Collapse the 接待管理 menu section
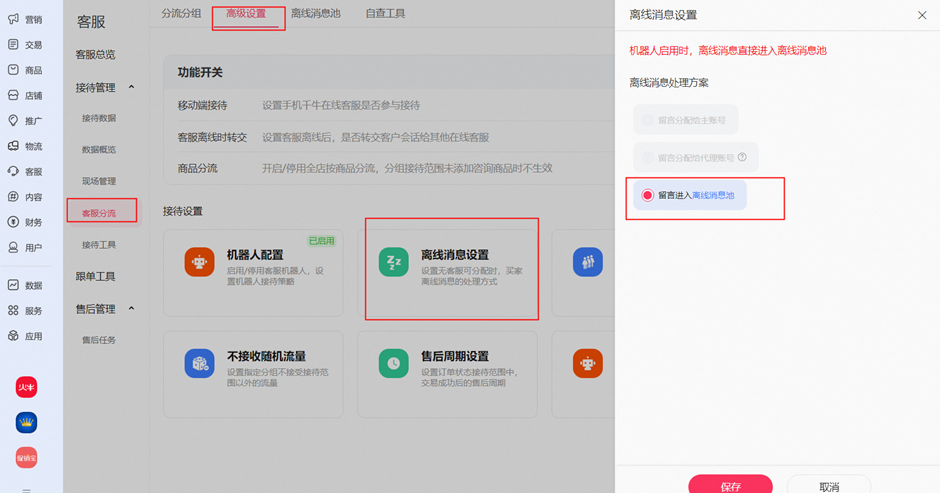This screenshot has width=940, height=493. pyautogui.click(x=131, y=88)
